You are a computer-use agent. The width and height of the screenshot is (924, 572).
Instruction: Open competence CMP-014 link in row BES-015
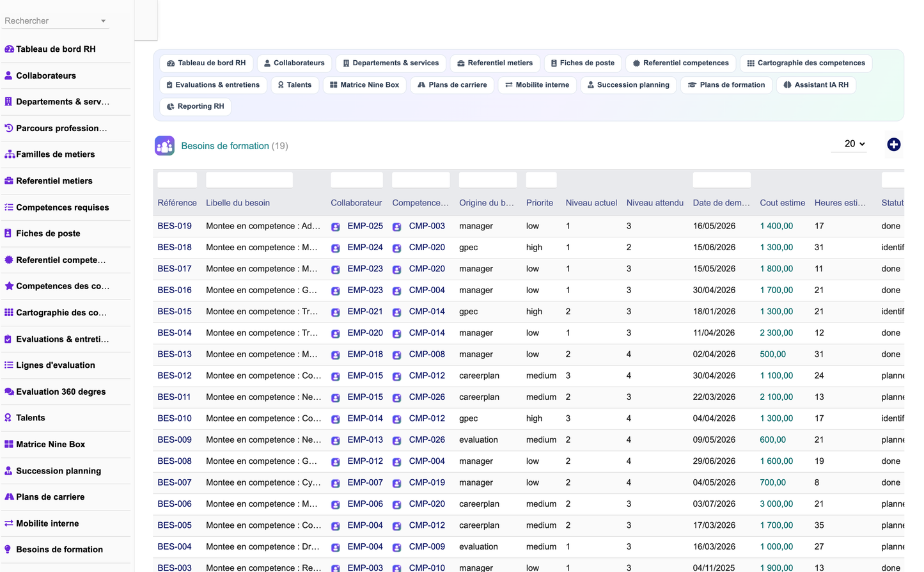[x=427, y=312]
